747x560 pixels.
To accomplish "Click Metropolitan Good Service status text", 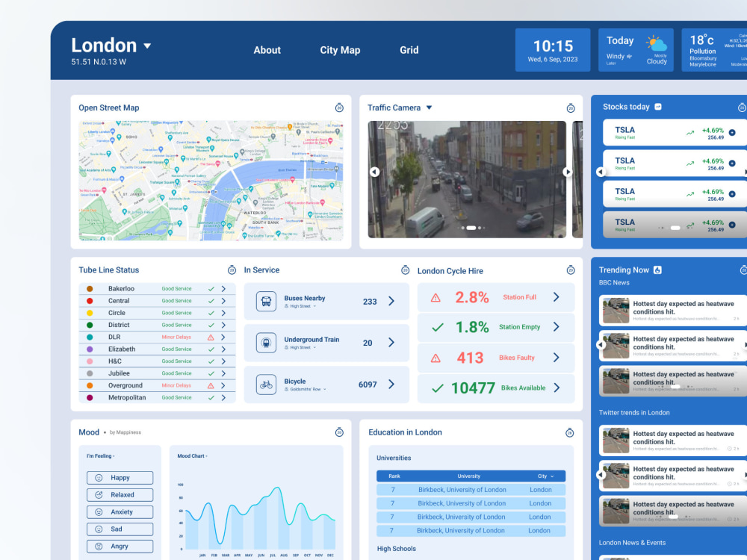I will (176, 398).
